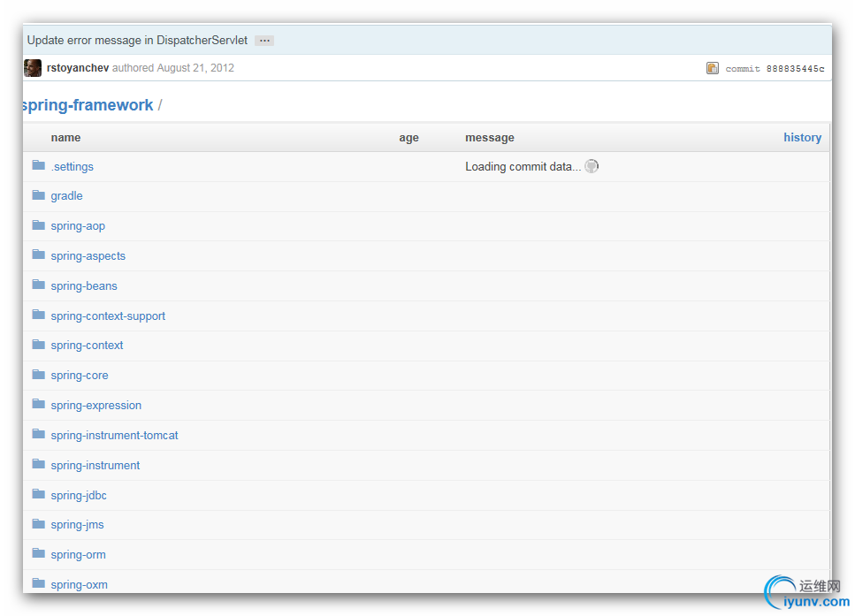This screenshot has height=616, width=855.
Task: Click the commit message title text
Action: pos(137,41)
